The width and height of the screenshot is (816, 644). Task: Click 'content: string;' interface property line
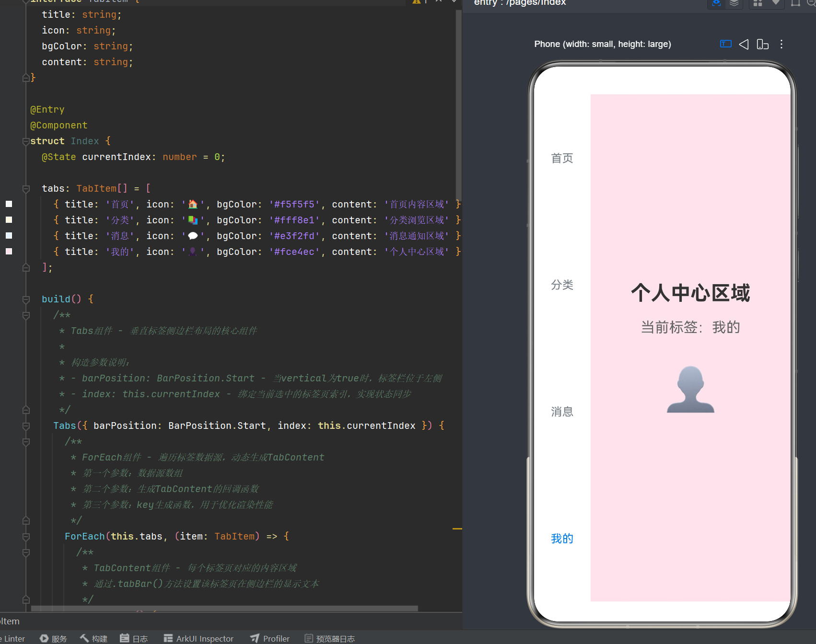pos(87,62)
